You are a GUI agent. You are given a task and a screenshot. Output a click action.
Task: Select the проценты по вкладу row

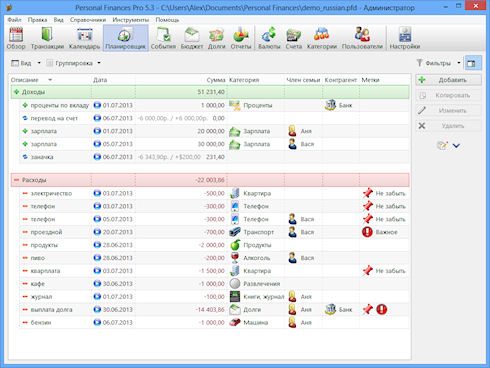point(214,105)
